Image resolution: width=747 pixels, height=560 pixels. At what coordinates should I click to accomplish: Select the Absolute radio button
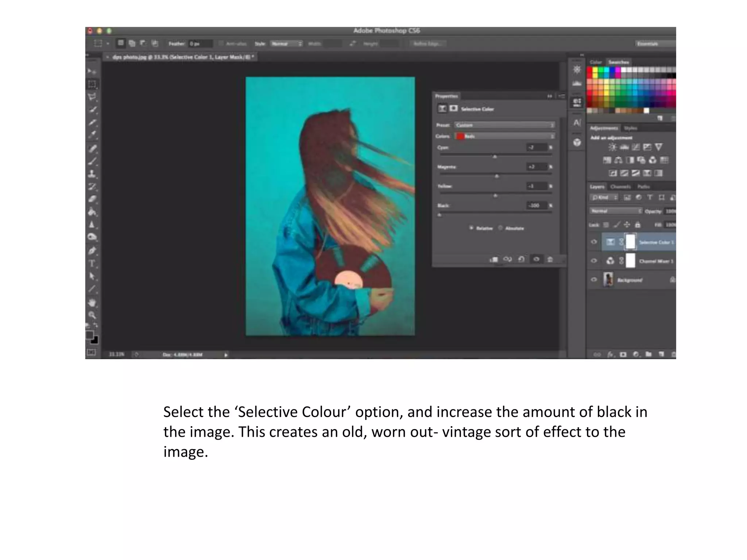[500, 228]
